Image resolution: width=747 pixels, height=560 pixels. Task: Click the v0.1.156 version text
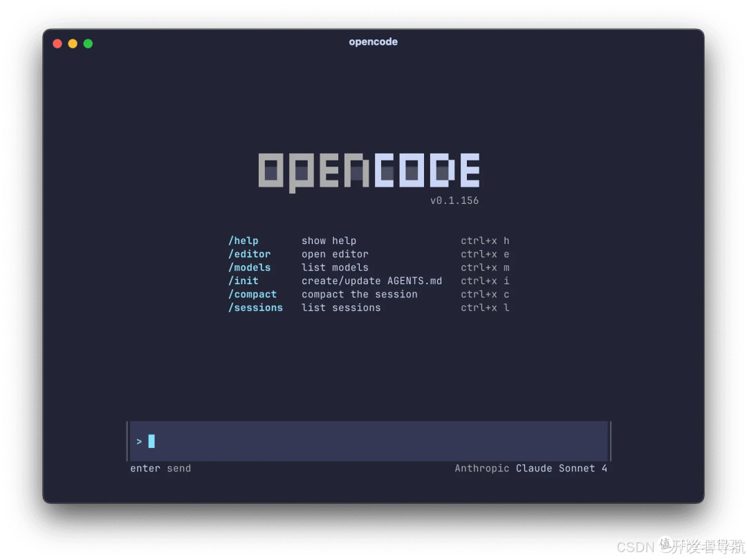454,200
